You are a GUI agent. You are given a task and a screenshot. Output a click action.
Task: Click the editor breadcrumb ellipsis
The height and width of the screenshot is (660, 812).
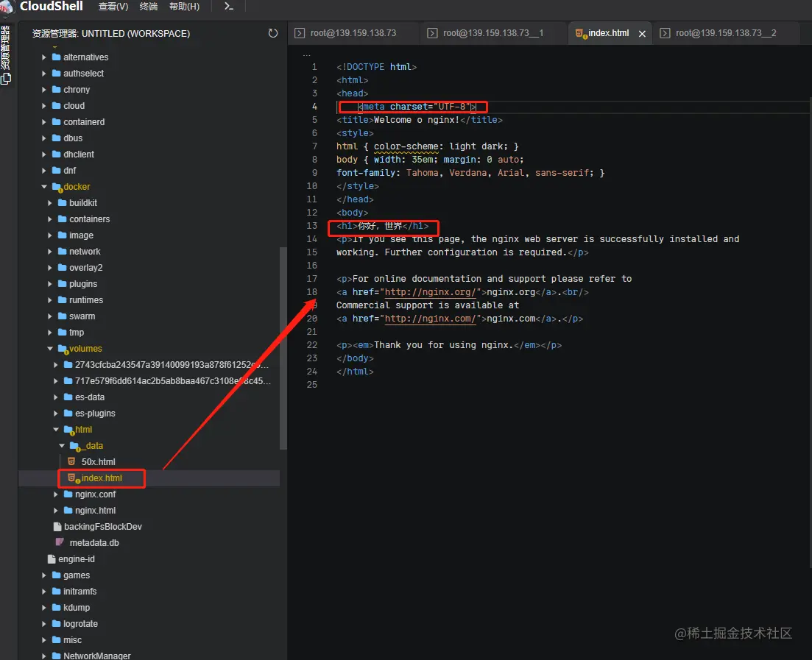click(306, 54)
